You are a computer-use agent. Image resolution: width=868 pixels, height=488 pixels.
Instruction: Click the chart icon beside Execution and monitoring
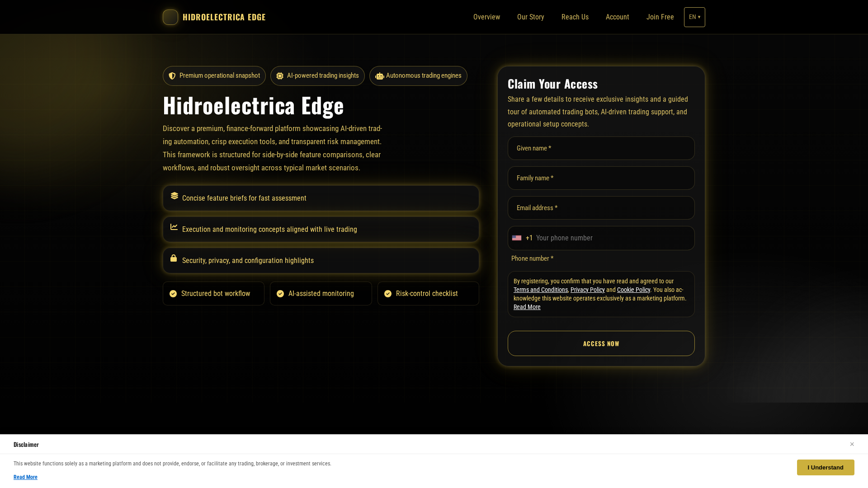(x=174, y=227)
